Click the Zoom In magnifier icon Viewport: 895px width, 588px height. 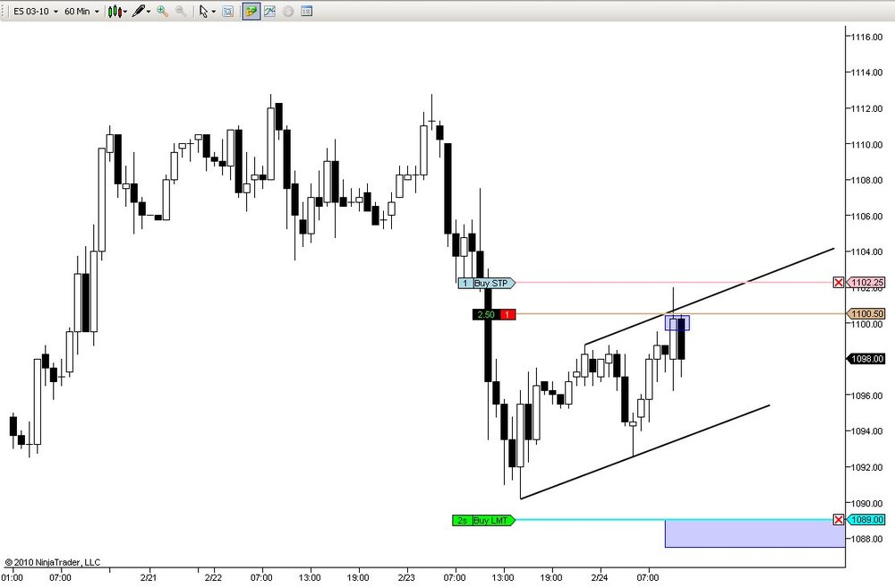163,11
